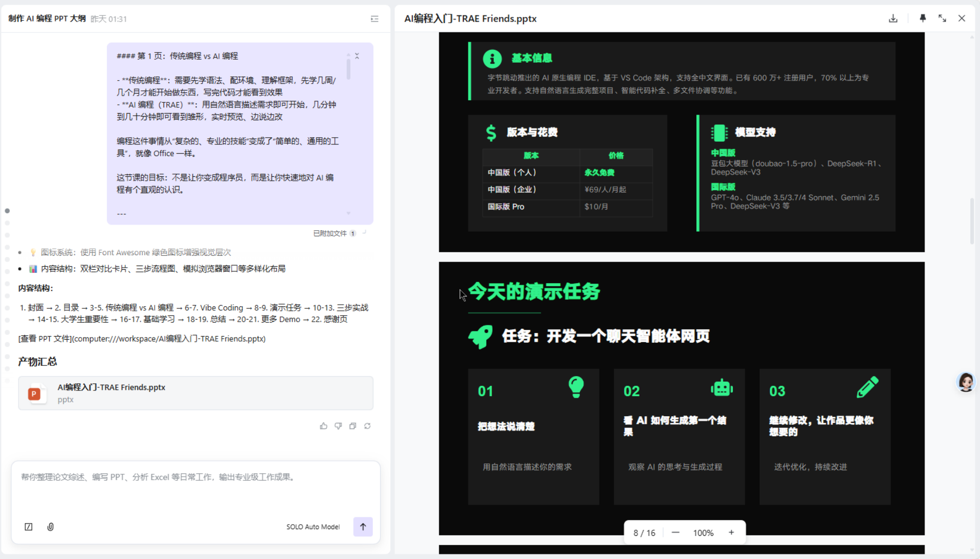Download the AI编程入门-TRAE Friends.pptx file

point(893,18)
